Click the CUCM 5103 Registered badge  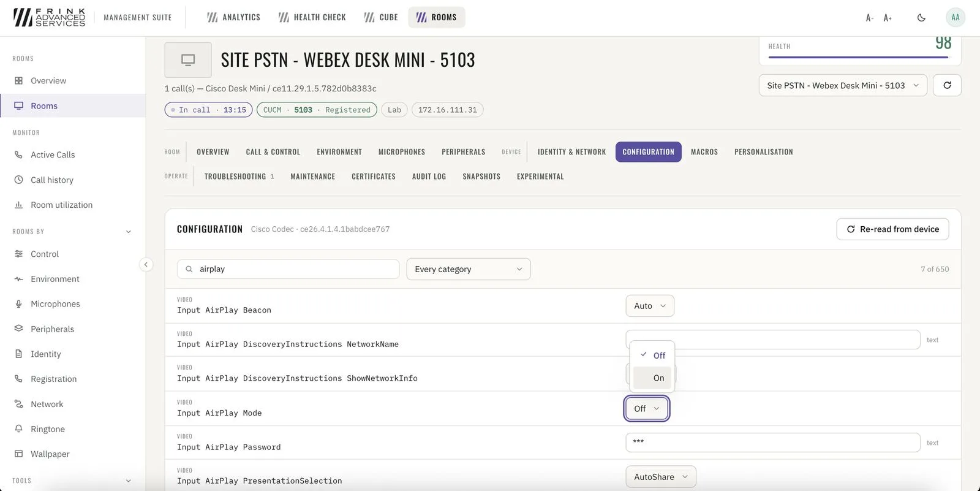[x=317, y=110]
